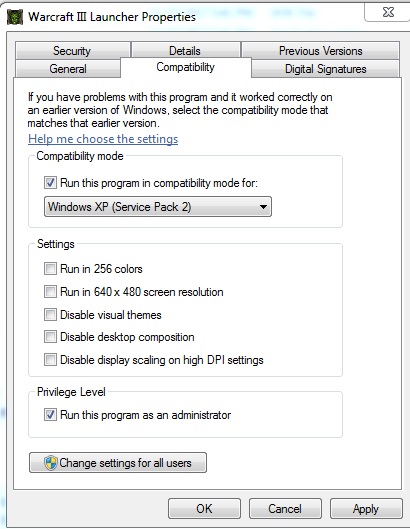Image resolution: width=410 pixels, height=529 pixels.
Task: Tick Disable desktop composition
Action: point(50,337)
